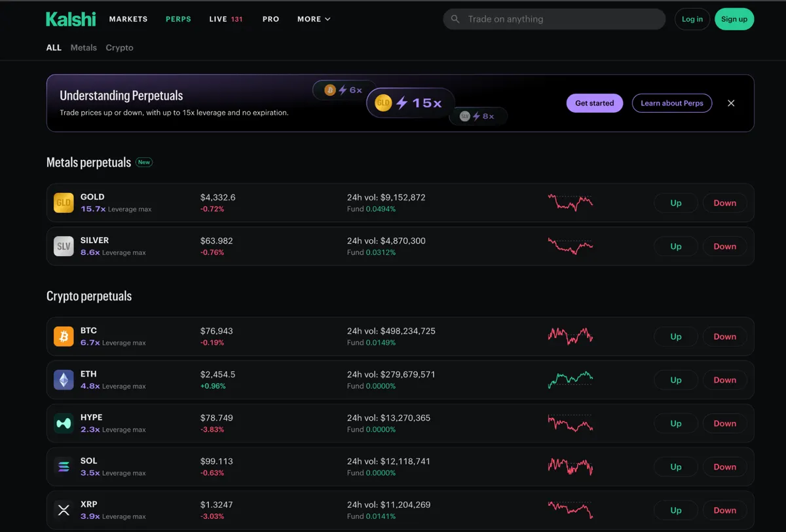Click Down for GOLD
Image resolution: width=786 pixels, height=532 pixels.
point(725,203)
